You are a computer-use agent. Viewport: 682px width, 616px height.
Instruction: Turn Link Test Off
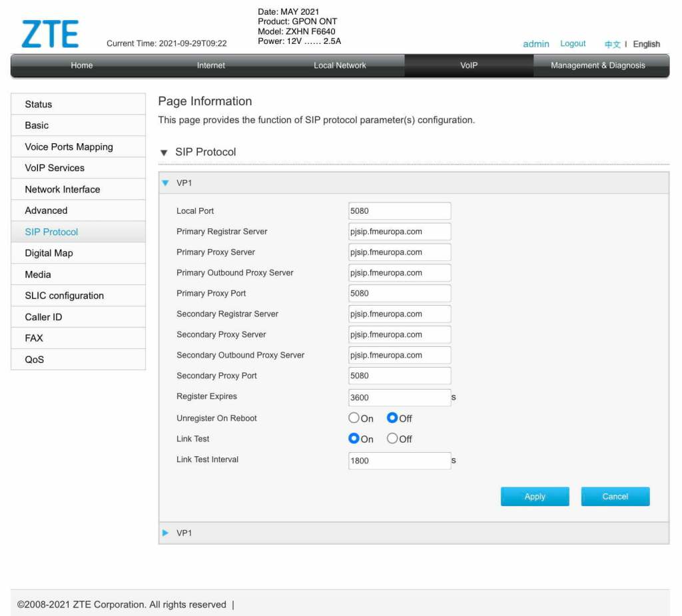click(392, 438)
